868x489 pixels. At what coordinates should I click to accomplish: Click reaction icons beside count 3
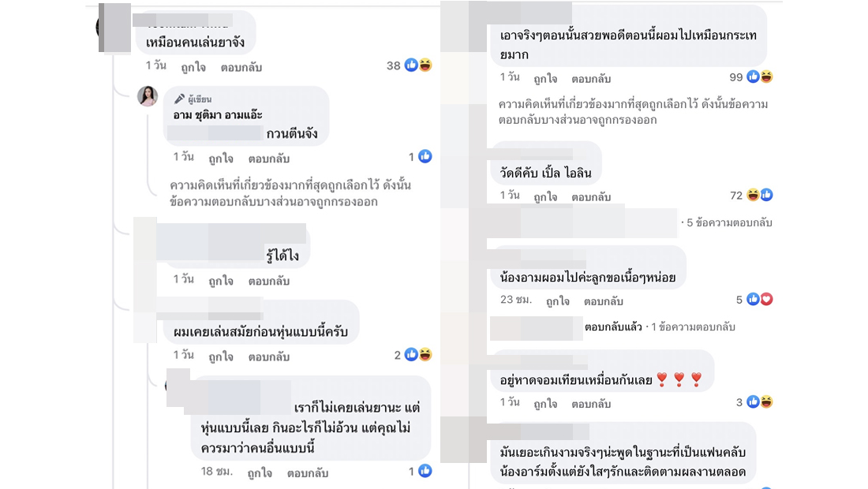760,401
